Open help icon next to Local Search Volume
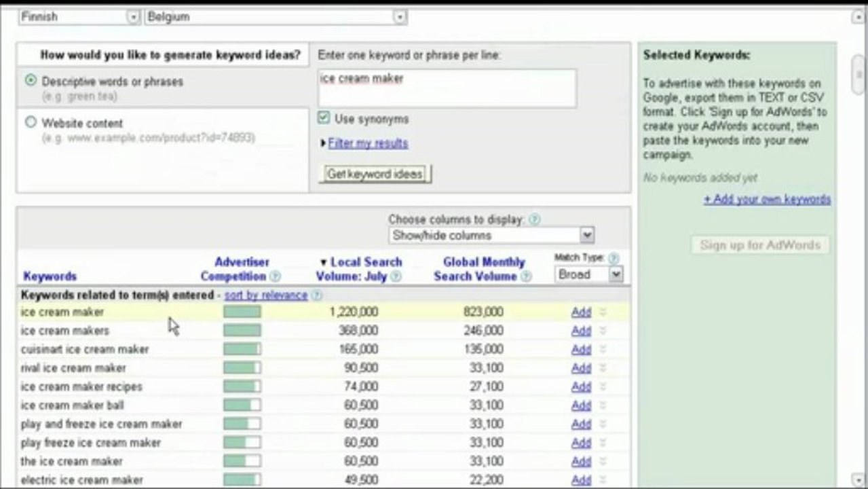The height and width of the screenshot is (489, 868). pos(396,276)
